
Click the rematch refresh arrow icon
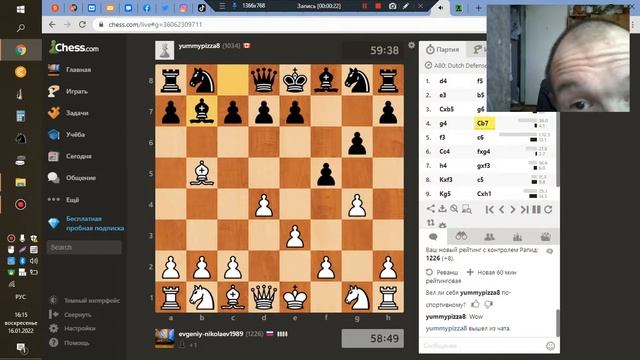tap(548, 209)
